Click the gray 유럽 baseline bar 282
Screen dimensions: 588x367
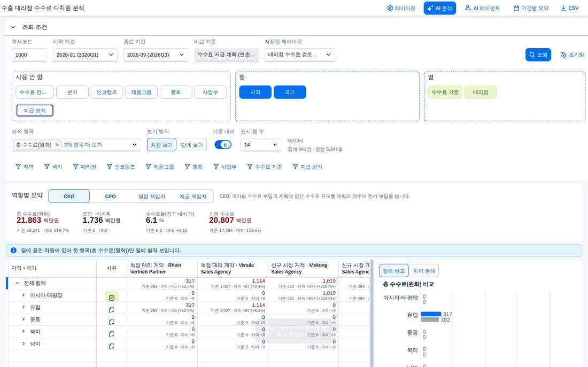coord(430,320)
